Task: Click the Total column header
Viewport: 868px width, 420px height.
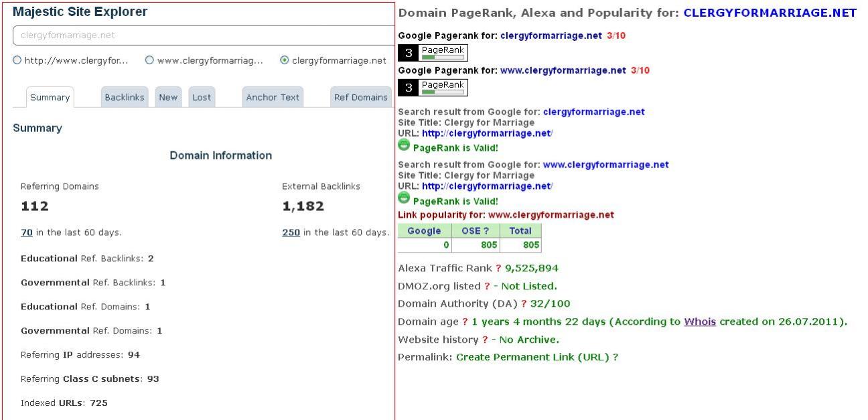Action: tap(520, 231)
